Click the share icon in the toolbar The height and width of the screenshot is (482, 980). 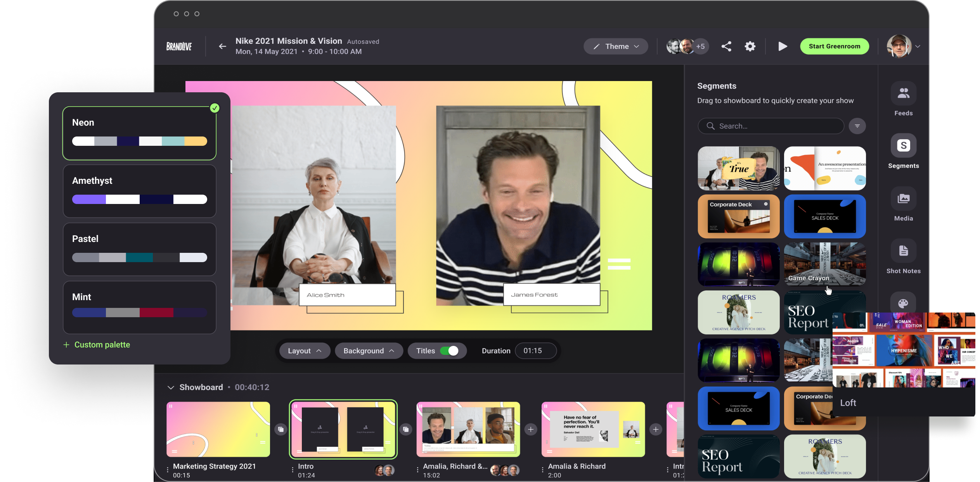click(x=726, y=46)
